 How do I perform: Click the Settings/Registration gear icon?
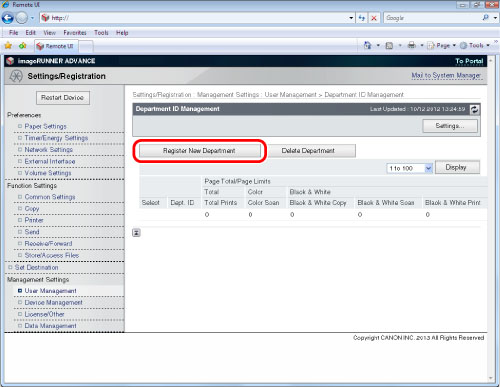(x=16, y=76)
